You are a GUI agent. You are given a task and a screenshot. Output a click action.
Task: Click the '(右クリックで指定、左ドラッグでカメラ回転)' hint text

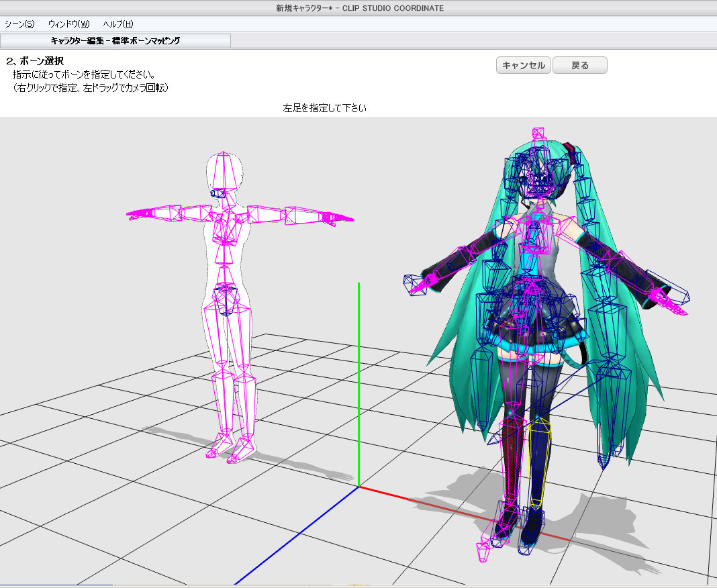tap(91, 88)
